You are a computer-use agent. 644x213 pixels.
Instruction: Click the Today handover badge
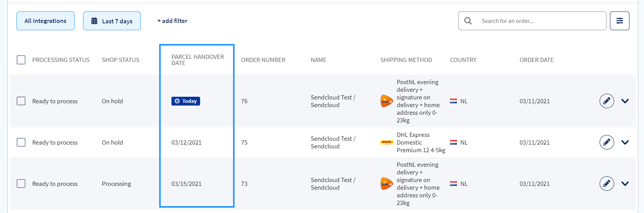click(x=186, y=101)
